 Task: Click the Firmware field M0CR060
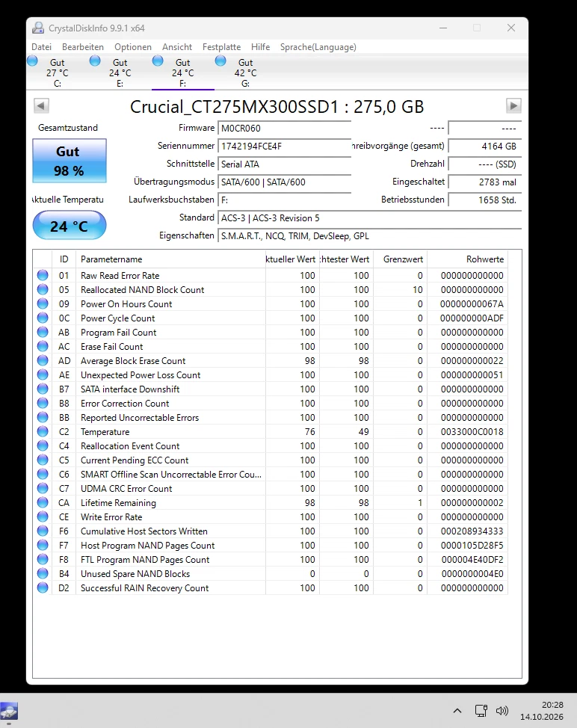[x=285, y=128]
